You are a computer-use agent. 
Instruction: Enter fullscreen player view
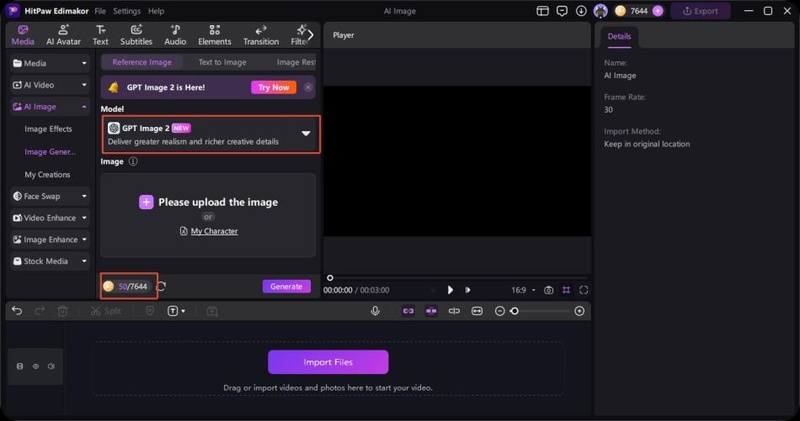pyautogui.click(x=584, y=290)
